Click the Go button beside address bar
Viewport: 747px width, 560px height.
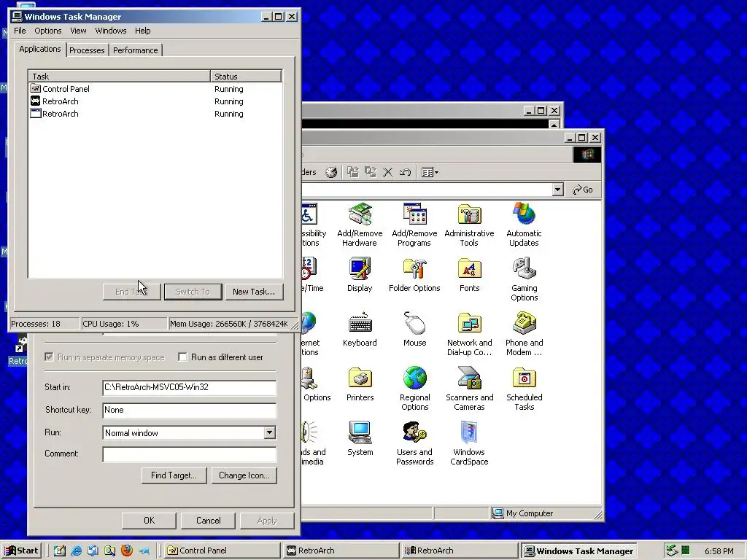[x=583, y=190]
